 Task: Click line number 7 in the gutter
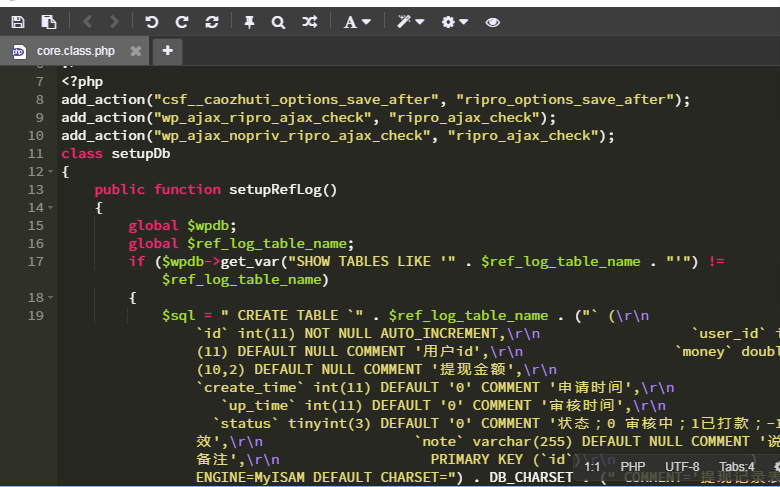(x=40, y=82)
